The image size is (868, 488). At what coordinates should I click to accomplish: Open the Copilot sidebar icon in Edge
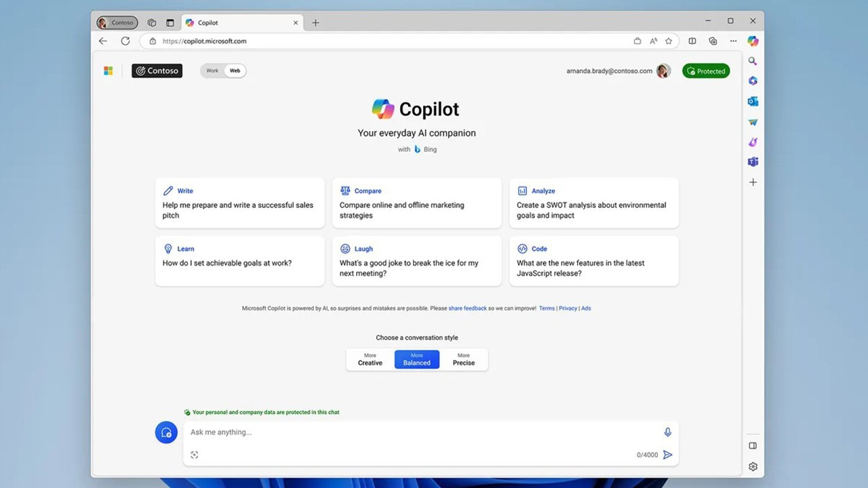(753, 41)
